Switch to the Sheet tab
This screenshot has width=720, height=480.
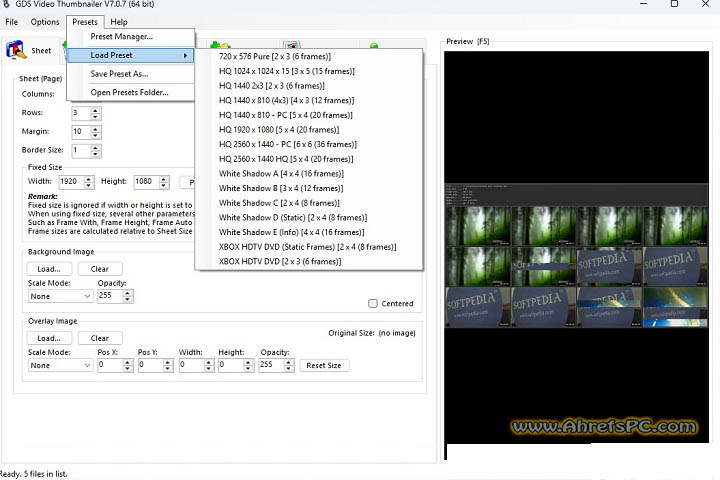pos(31,51)
